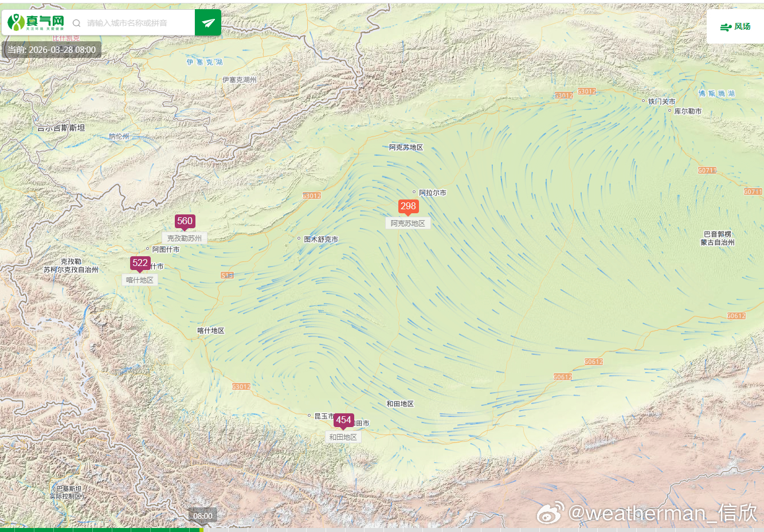Viewport: 764px width, 532px height.
Task: Select the 522 AQI marker
Action: pyautogui.click(x=140, y=263)
